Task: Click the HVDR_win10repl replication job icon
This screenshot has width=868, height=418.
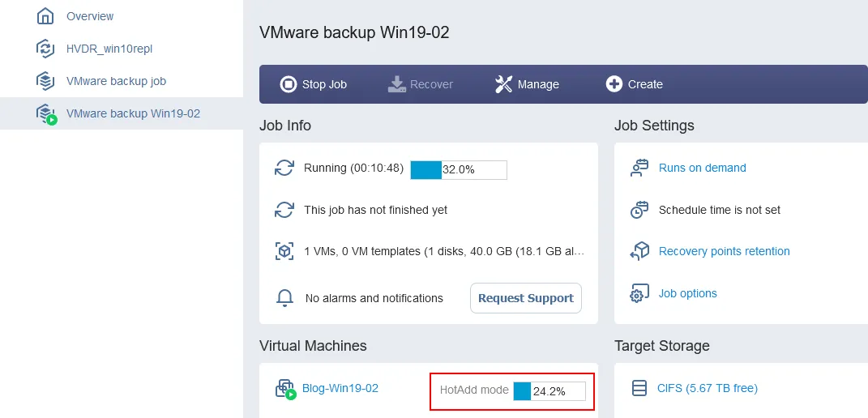Action: [46, 49]
